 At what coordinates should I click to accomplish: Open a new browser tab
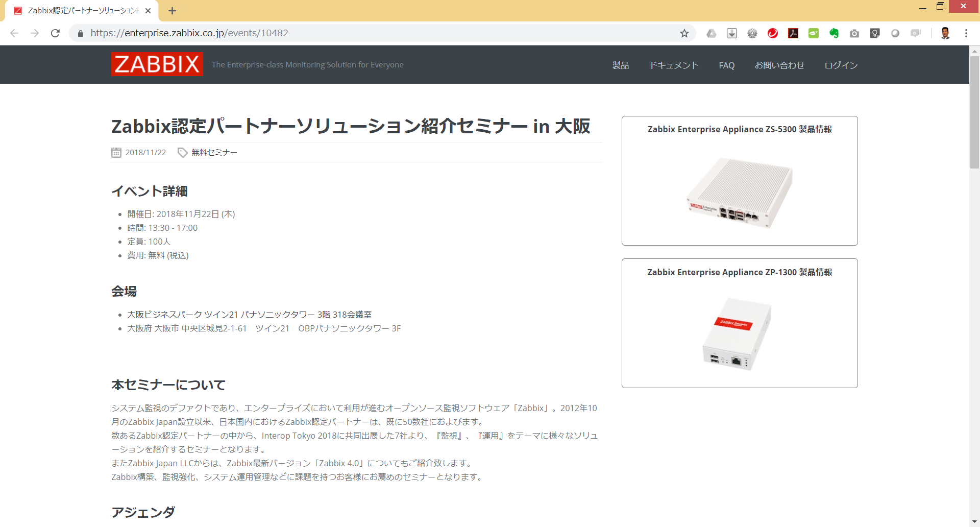pos(172,11)
